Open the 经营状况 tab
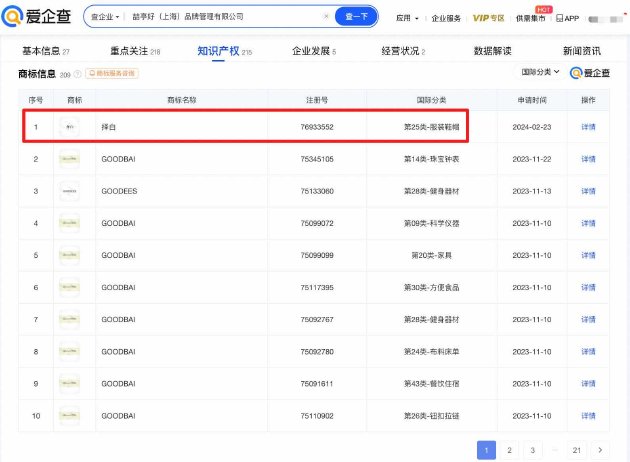Screen dimensions: 630x462 point(403,51)
